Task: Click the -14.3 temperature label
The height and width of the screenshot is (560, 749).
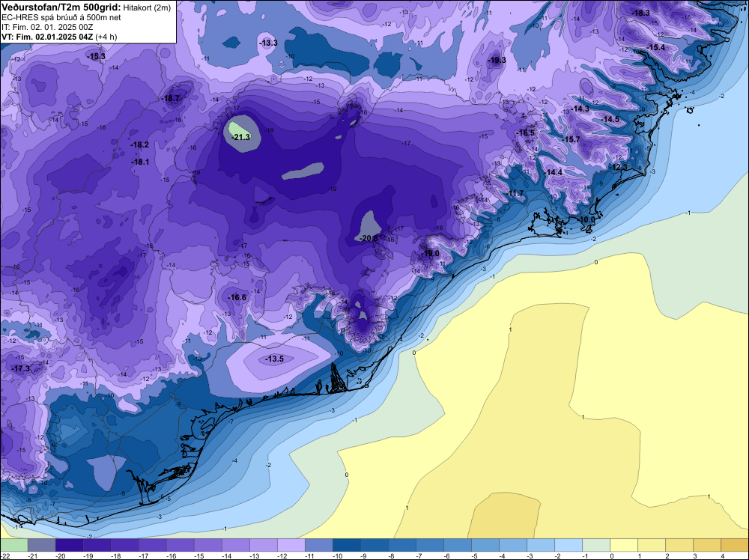Action: pos(580,109)
